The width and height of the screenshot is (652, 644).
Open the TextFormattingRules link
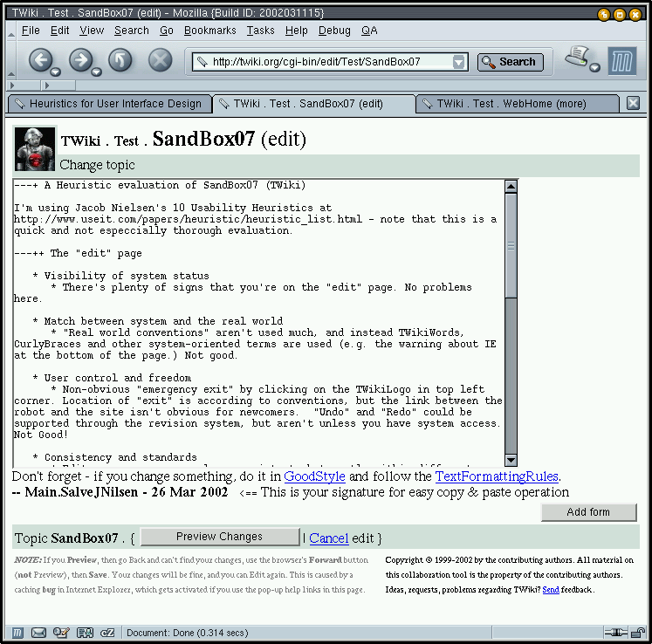tap(497, 476)
